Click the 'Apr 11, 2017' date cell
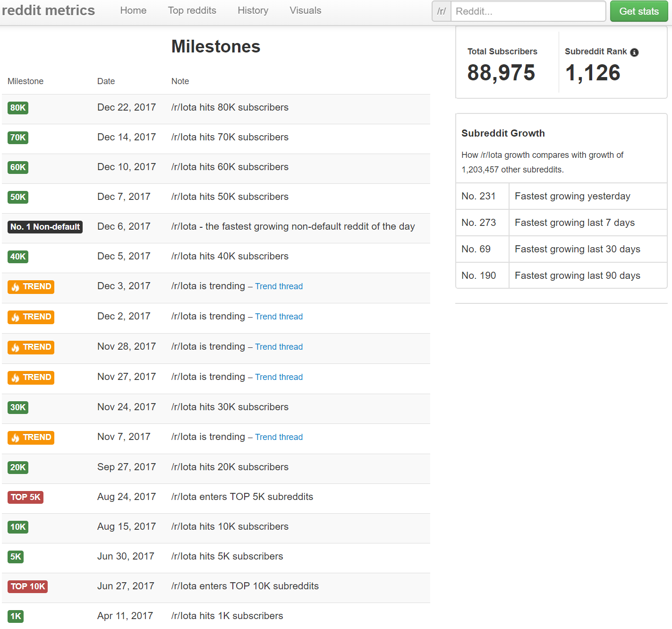 (x=125, y=616)
